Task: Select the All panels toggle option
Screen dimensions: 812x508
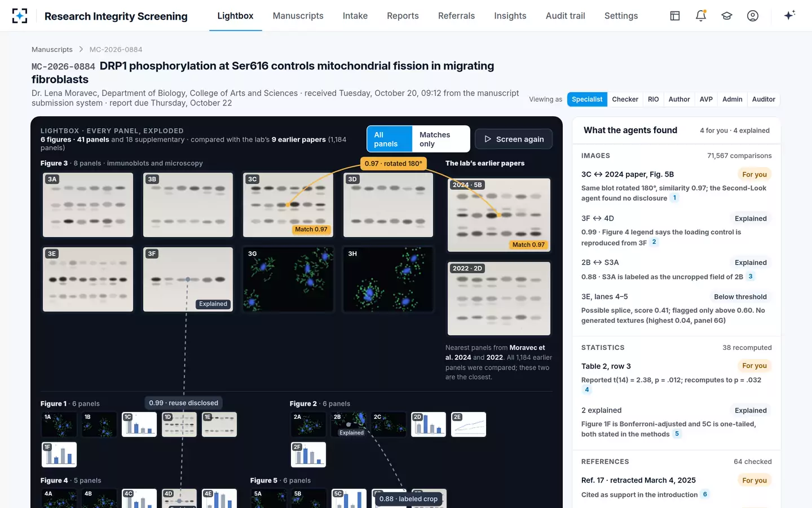Action: [390, 139]
